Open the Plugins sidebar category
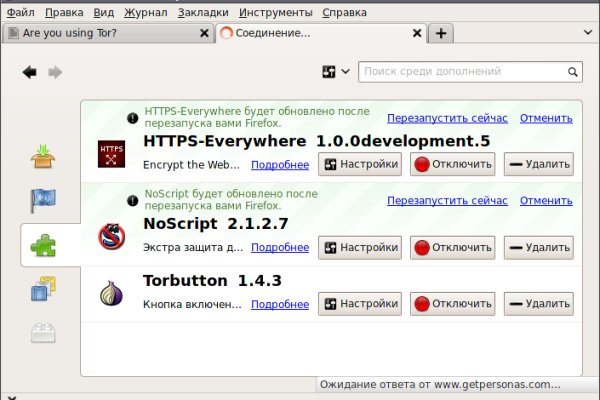The width and height of the screenshot is (600, 400). tap(43, 334)
